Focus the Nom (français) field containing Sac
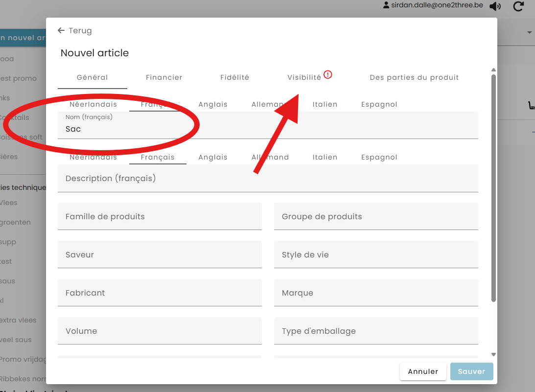Screen dimensions: 535x392 (x=267, y=129)
